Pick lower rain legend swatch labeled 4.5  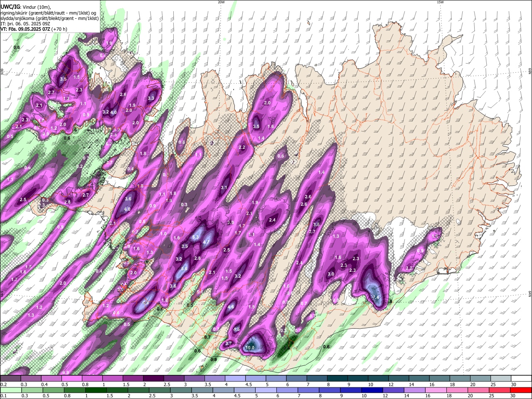click(245, 390)
